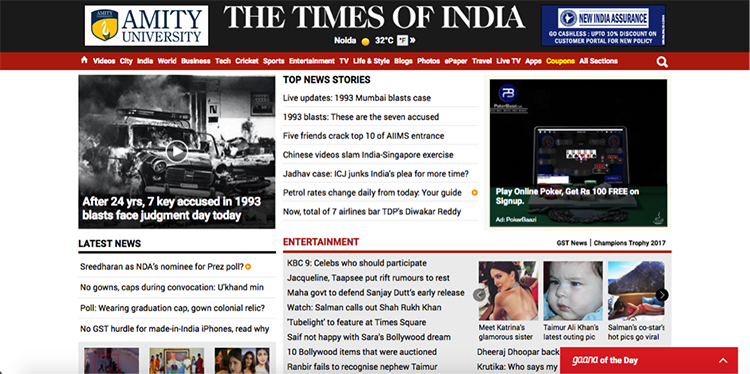
Task: Open the Videos section
Action: (104, 61)
